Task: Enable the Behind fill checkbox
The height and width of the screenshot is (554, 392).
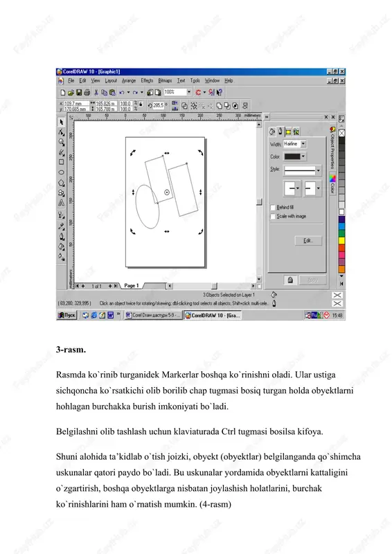Action: 272,207
